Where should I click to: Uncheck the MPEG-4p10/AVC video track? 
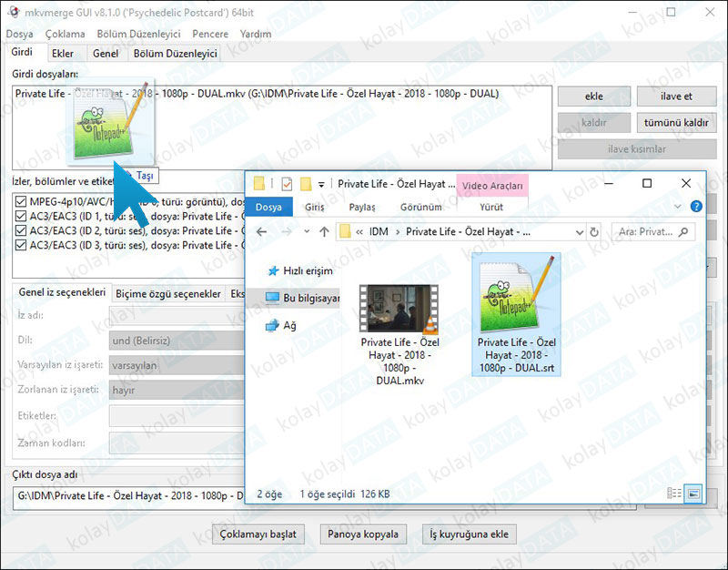coord(21,201)
